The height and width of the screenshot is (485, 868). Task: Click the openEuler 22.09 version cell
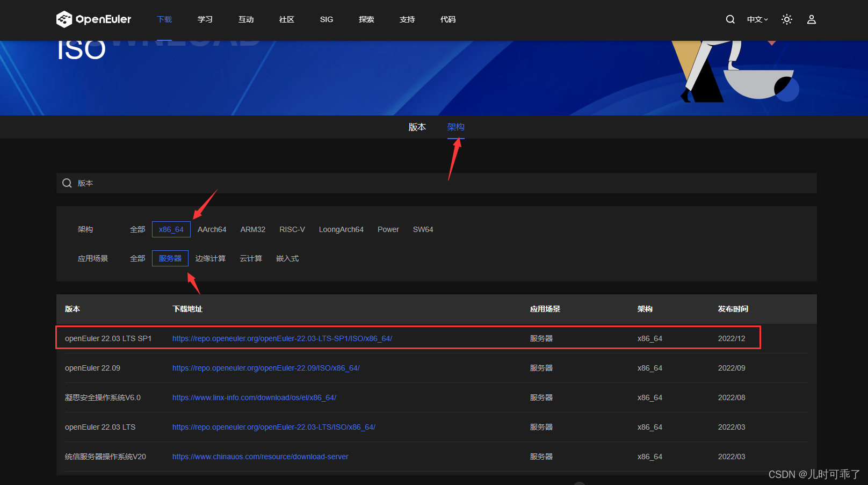pos(92,368)
